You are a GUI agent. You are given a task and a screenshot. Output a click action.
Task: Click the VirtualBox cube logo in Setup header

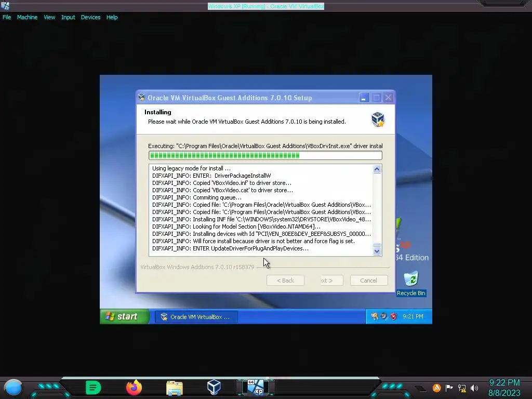tap(378, 119)
